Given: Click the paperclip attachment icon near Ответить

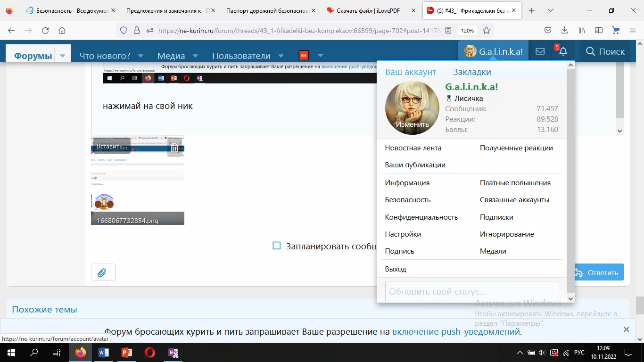Looking at the screenshot, I should coord(103,272).
